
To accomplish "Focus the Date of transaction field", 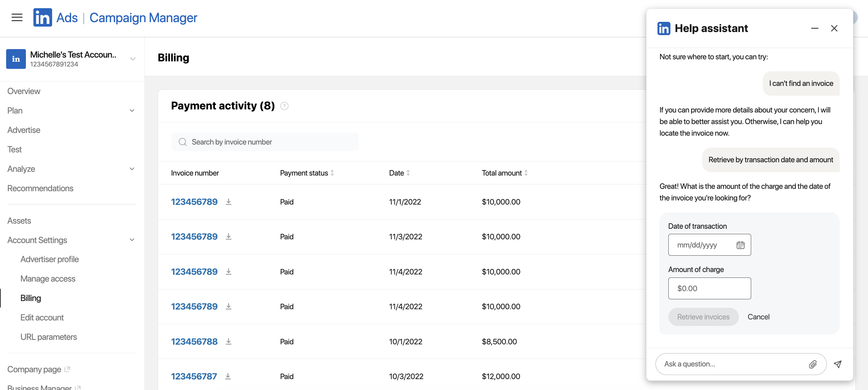I will [710, 245].
